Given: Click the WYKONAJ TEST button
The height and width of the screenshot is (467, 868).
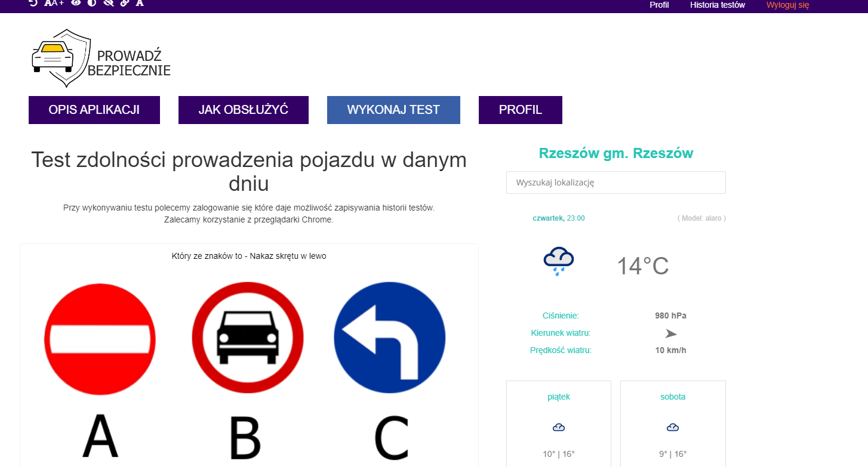Looking at the screenshot, I should [393, 110].
